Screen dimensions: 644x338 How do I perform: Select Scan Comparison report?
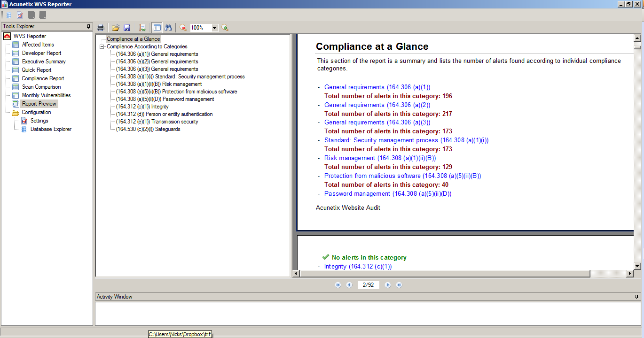click(41, 87)
